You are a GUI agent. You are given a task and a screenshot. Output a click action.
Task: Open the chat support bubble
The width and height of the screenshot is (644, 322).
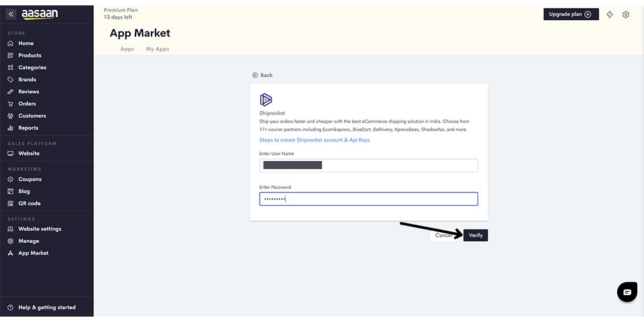[627, 292]
